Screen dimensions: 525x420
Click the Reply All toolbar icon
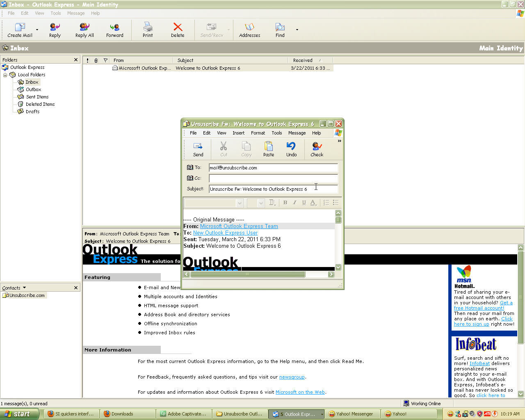pyautogui.click(x=84, y=27)
